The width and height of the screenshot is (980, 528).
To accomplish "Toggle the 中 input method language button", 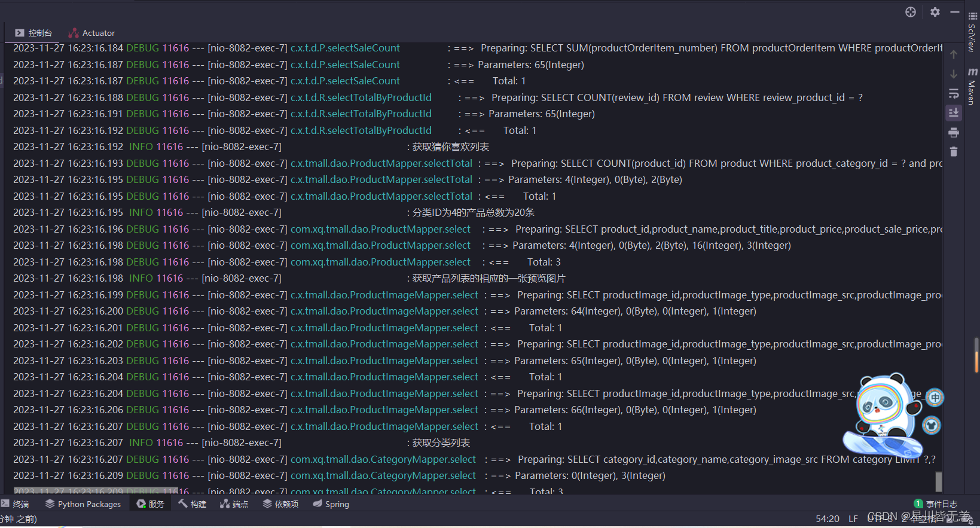I will 935,397.
